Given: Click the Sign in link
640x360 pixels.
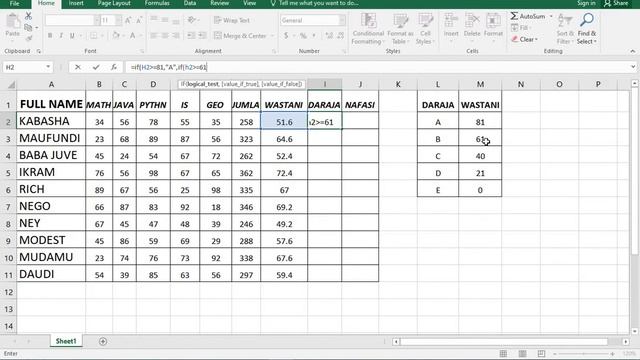Looking at the screenshot, I should pos(586,3).
